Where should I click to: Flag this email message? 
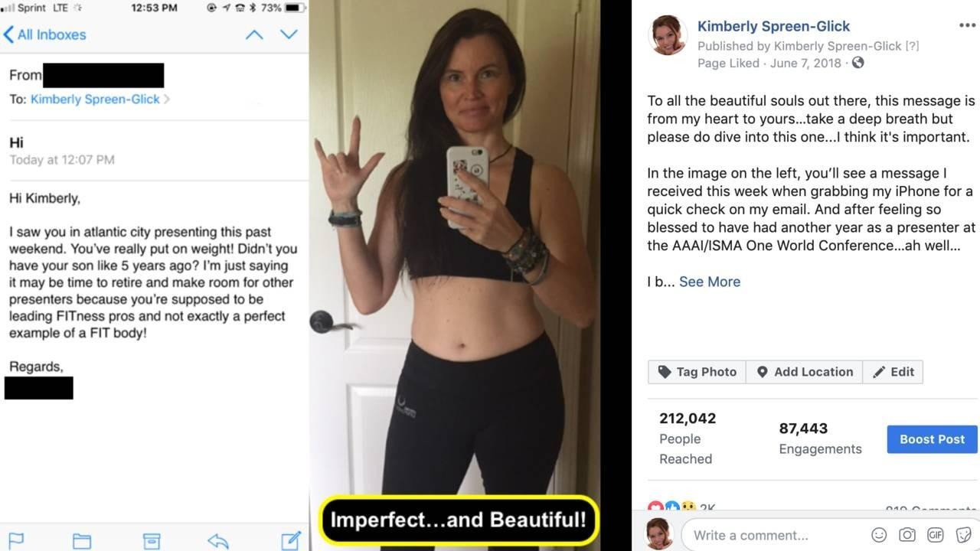[16, 540]
